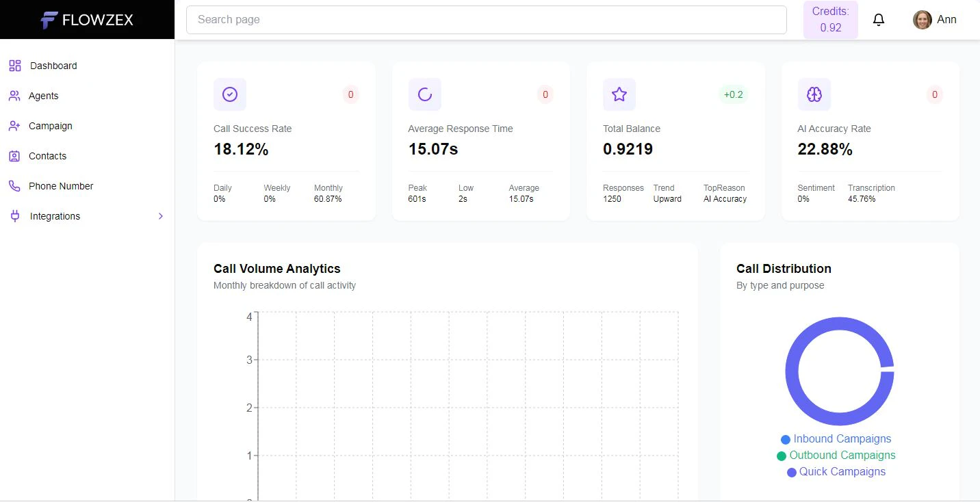The image size is (980, 502).
Task: Check your balance on the Credits badge
Action: pyautogui.click(x=830, y=19)
